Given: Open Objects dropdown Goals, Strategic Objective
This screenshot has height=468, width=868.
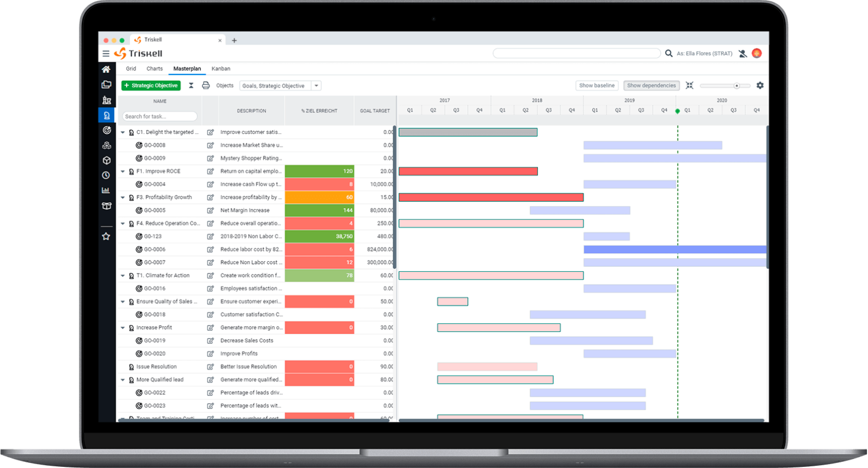Looking at the screenshot, I should pos(280,86).
